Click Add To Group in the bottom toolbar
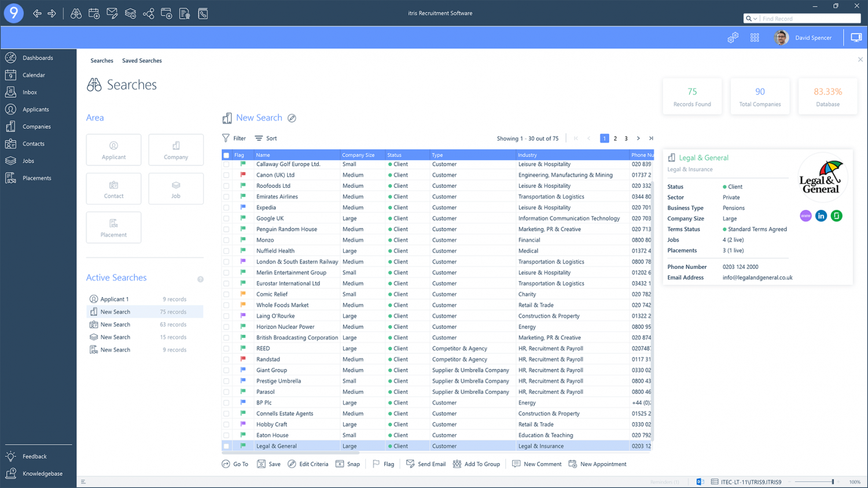Screen dimensions: 868x488 point(476,464)
